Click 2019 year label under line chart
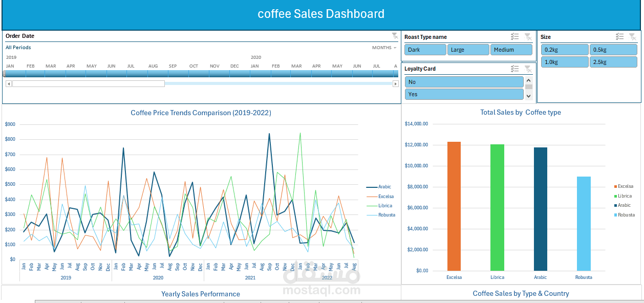This screenshot has width=644, height=303. coord(66,277)
